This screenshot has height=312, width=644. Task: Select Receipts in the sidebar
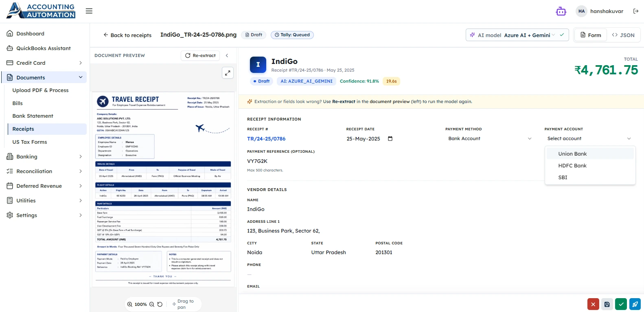pos(47,129)
